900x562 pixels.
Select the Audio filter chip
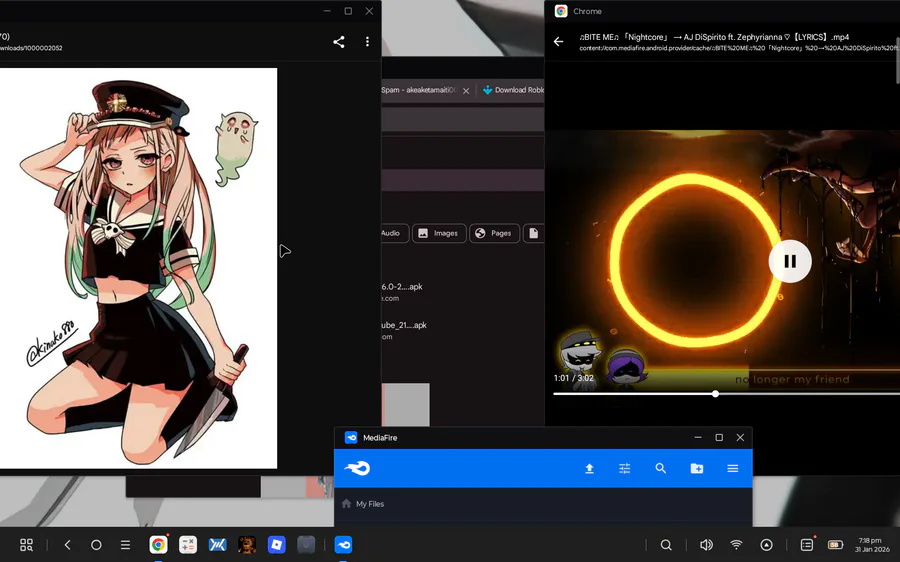[x=394, y=233]
